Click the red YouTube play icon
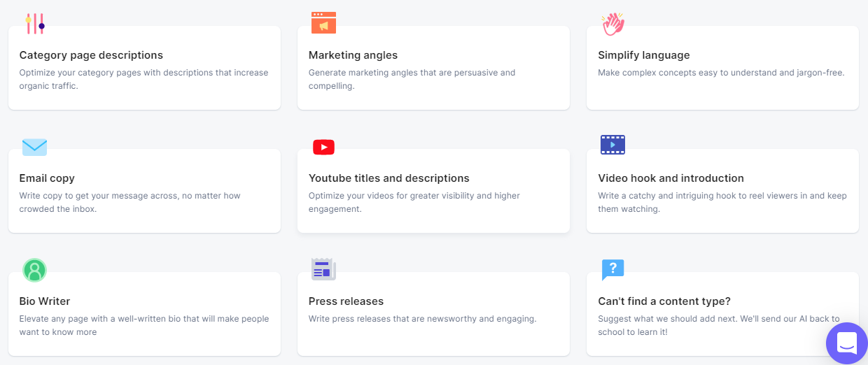Image resolution: width=868 pixels, height=365 pixels. [323, 147]
